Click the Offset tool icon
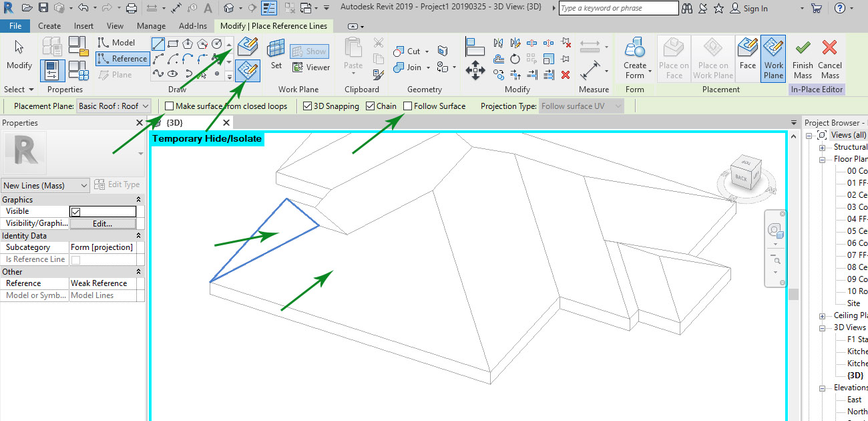The image size is (868, 421). (x=499, y=59)
